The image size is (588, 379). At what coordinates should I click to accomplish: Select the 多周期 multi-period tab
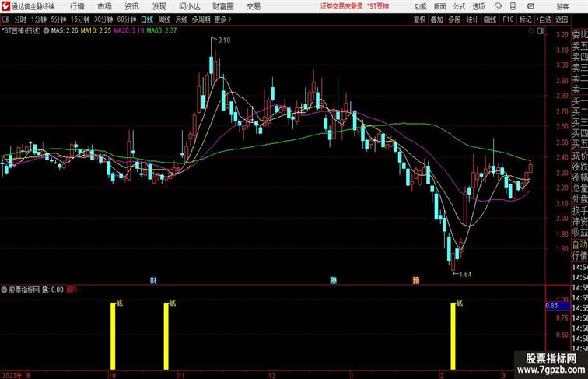[x=201, y=19]
